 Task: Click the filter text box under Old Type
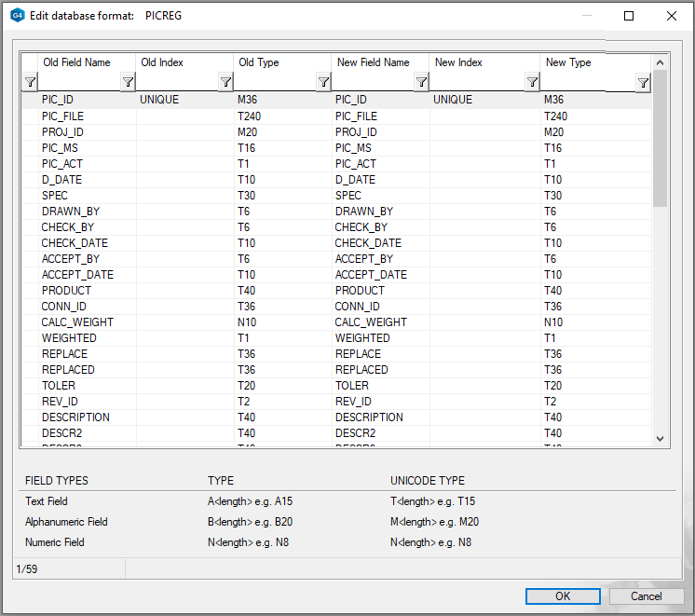tap(274, 83)
